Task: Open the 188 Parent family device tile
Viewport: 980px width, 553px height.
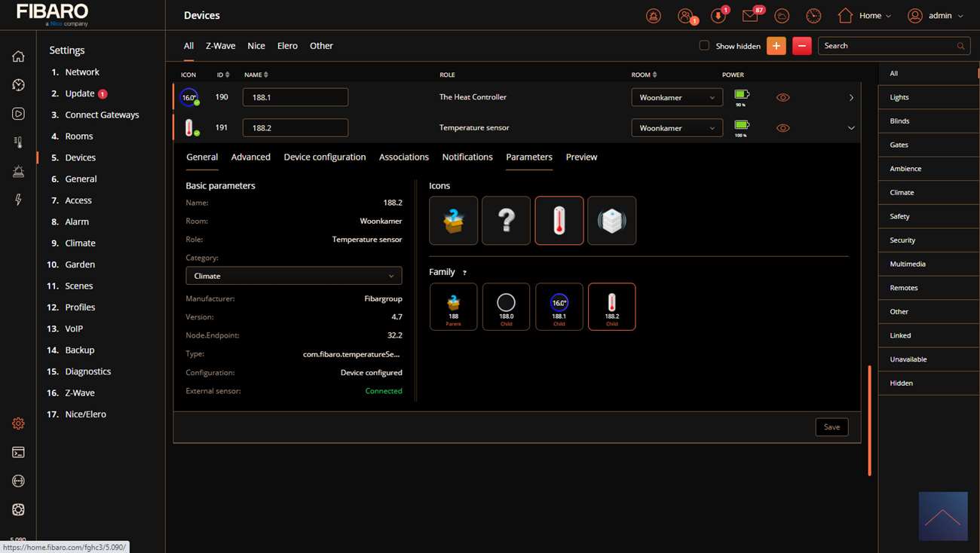Action: [x=453, y=307]
